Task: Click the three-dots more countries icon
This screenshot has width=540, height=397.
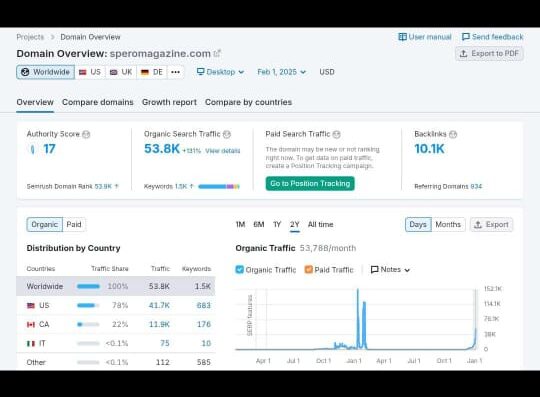Action: [175, 72]
